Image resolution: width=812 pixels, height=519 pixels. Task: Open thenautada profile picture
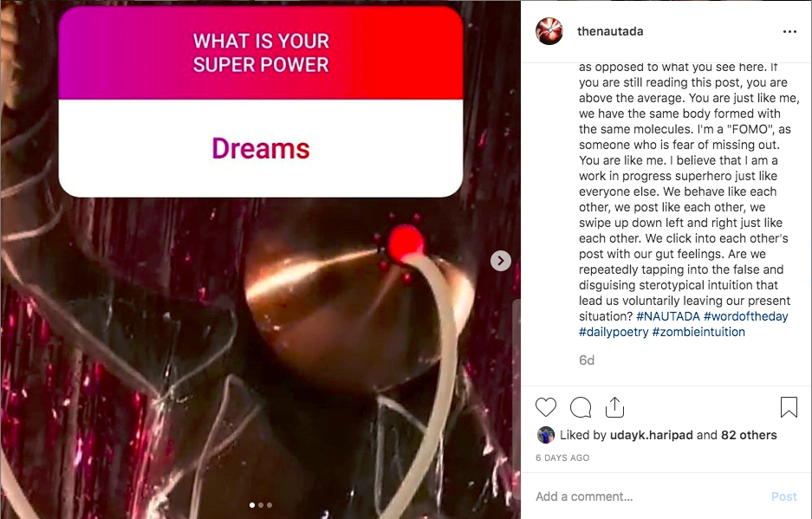[549, 31]
